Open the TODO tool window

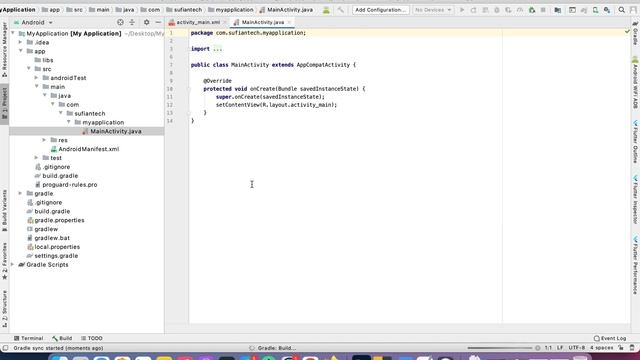(x=92, y=338)
